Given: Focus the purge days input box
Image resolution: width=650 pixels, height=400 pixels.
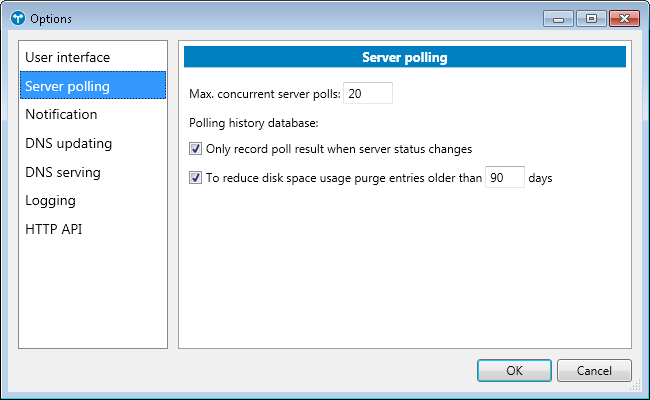Looking at the screenshot, I should (504, 179).
